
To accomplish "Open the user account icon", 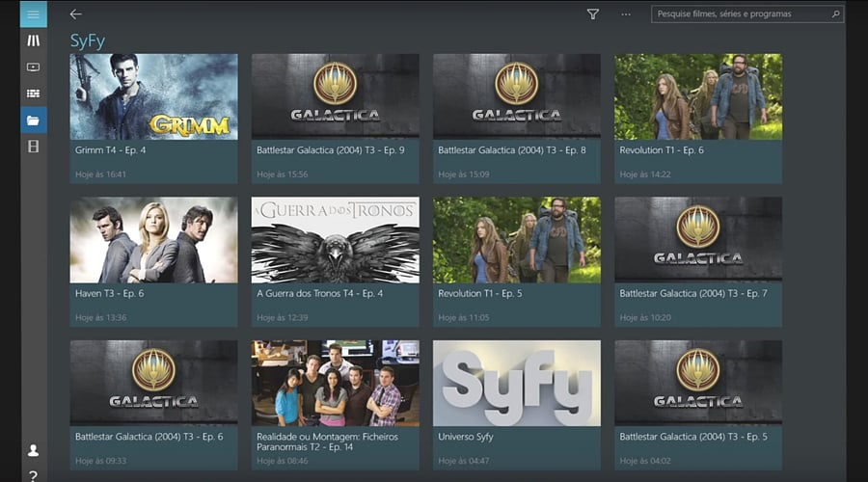I will pyautogui.click(x=33, y=450).
